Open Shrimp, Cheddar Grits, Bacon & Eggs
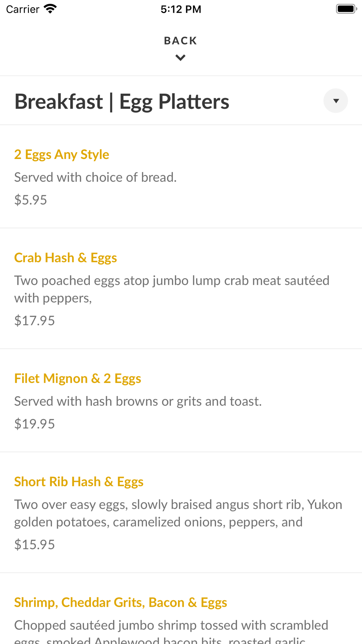 point(121,602)
